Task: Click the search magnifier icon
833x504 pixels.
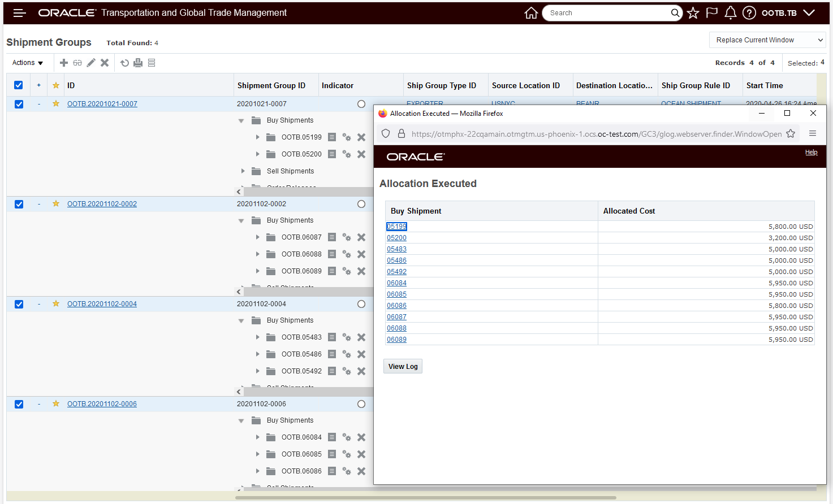Action: coord(675,13)
